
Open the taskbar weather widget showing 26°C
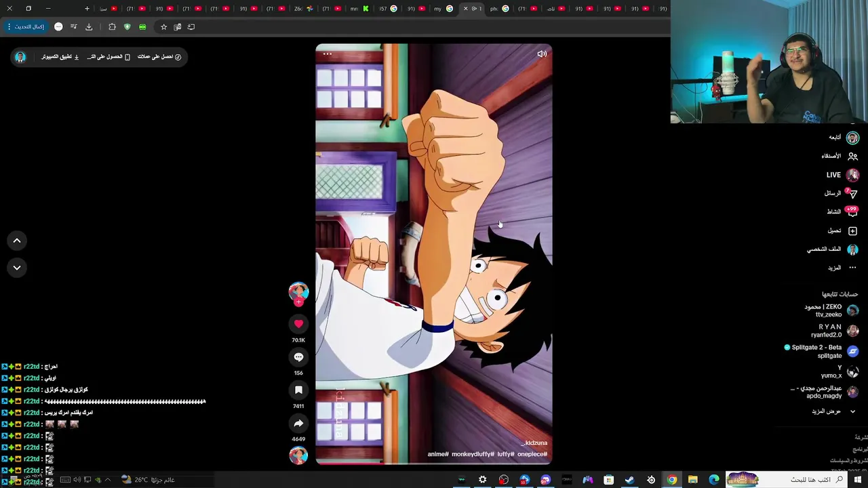pos(148,480)
